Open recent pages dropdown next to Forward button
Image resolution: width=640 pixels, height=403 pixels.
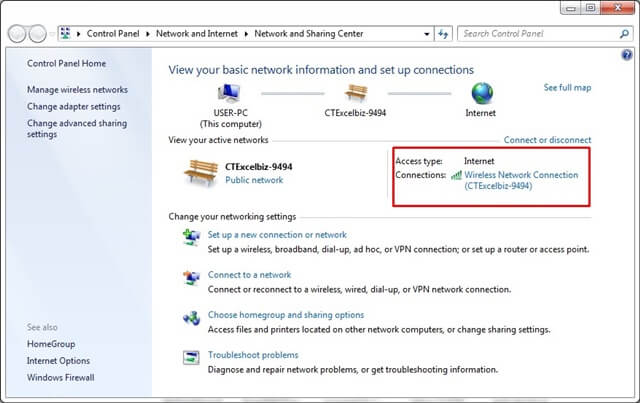52,34
